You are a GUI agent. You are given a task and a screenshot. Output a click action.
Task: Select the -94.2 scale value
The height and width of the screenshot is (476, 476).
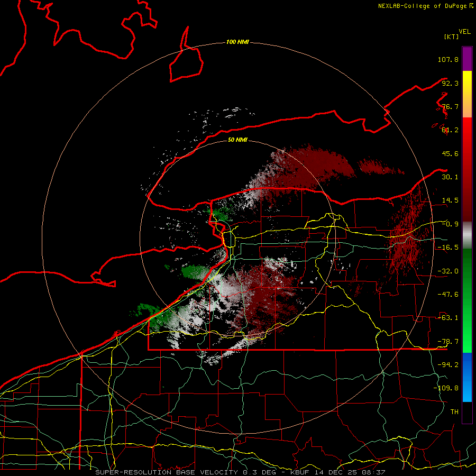[x=448, y=365]
